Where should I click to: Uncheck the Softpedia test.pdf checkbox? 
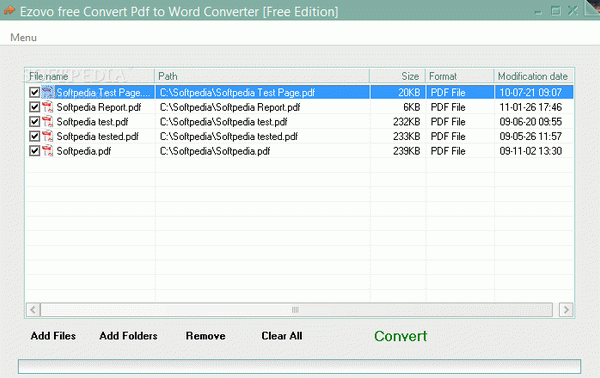pyautogui.click(x=34, y=122)
